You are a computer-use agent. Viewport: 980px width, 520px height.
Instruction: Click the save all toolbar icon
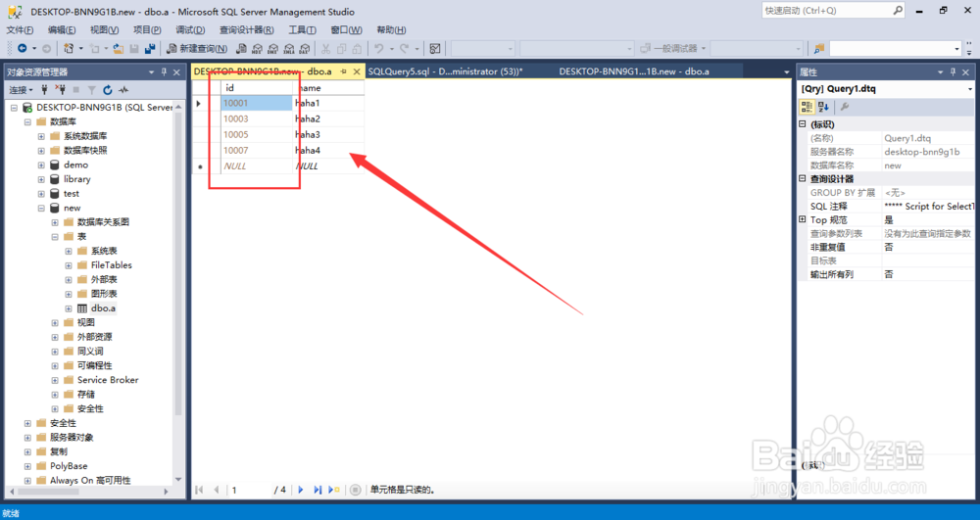coord(149,48)
